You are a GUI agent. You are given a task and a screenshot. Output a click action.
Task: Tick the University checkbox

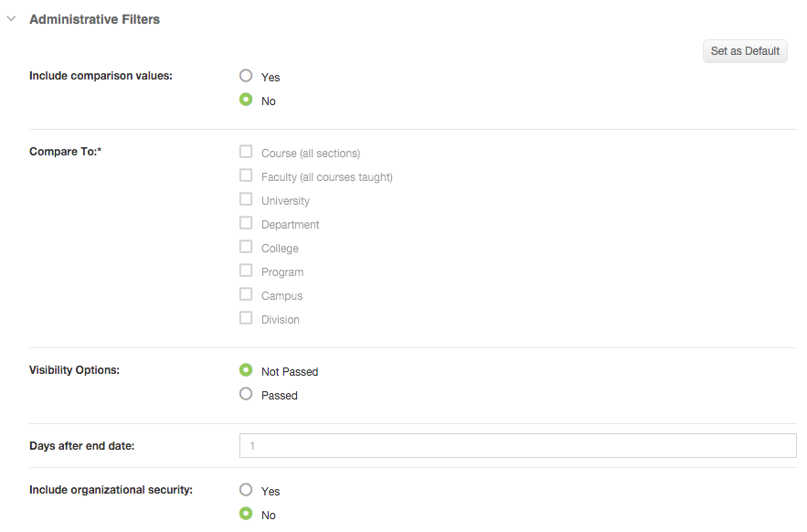click(x=246, y=198)
